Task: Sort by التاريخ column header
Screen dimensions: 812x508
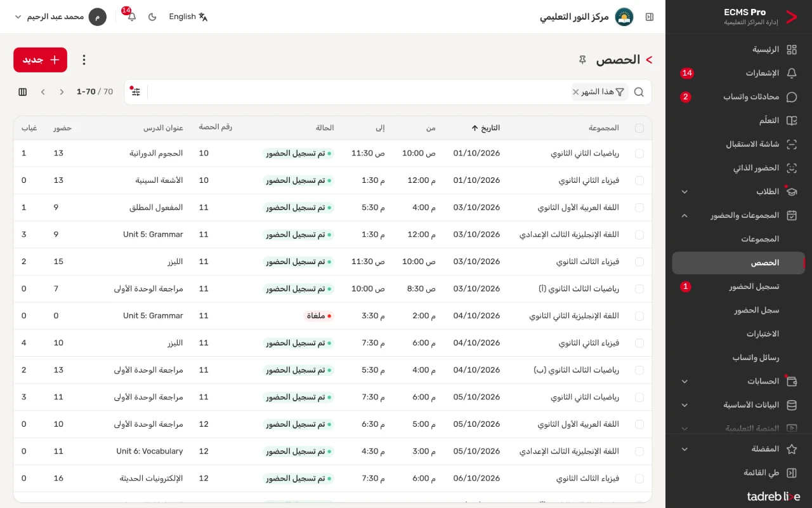Action: pos(485,128)
